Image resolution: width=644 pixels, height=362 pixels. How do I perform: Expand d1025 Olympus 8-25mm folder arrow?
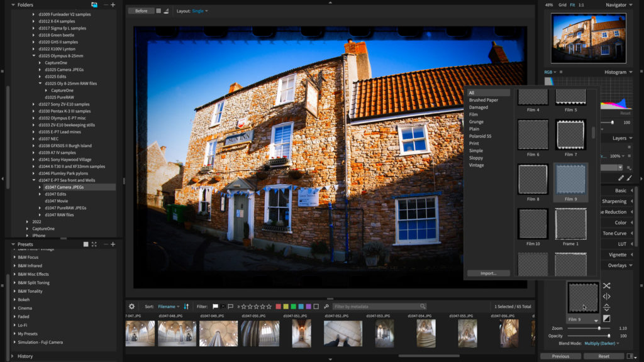point(34,56)
